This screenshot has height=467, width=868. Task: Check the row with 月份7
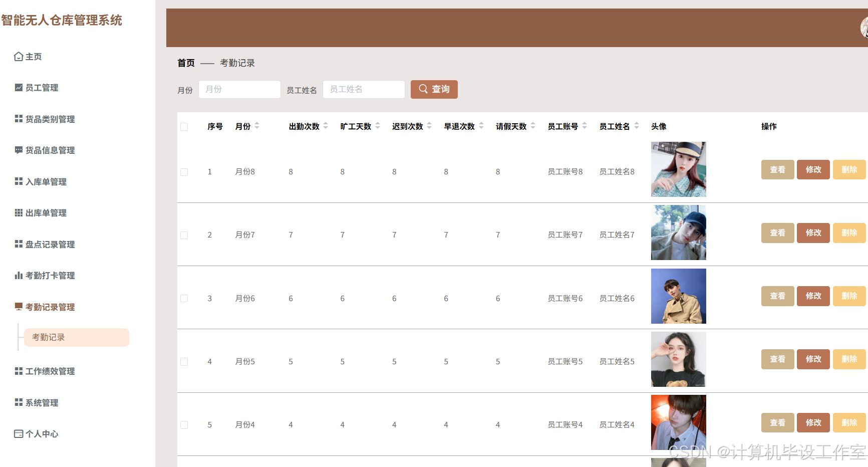[184, 235]
